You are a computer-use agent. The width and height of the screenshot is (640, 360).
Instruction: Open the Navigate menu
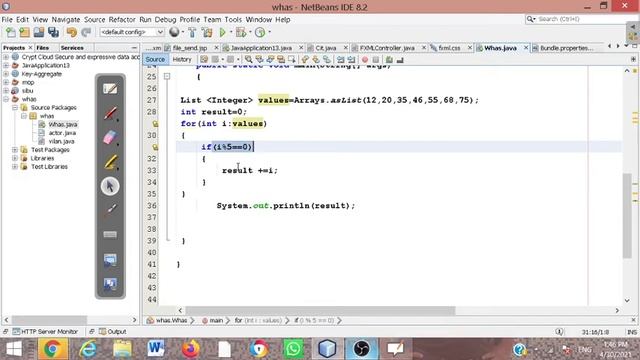click(66, 20)
